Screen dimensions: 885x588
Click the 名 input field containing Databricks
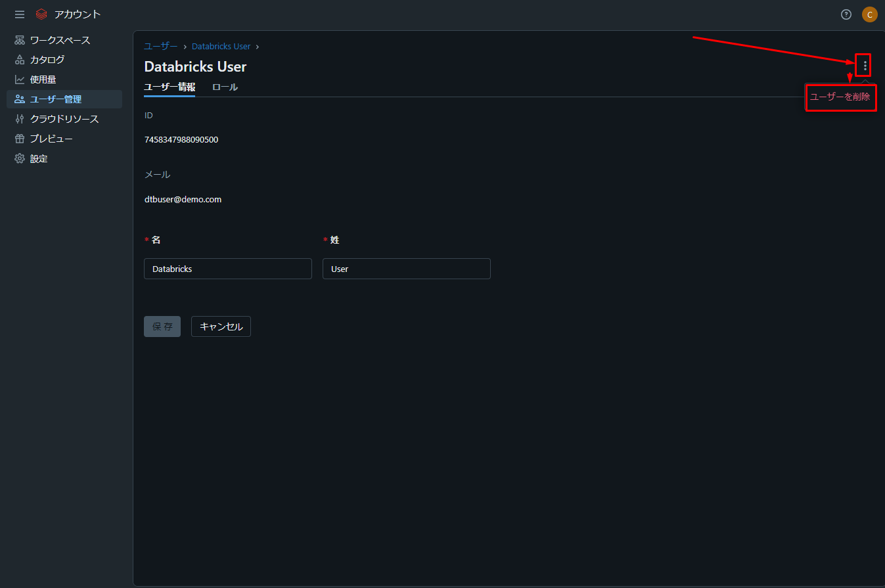point(227,269)
